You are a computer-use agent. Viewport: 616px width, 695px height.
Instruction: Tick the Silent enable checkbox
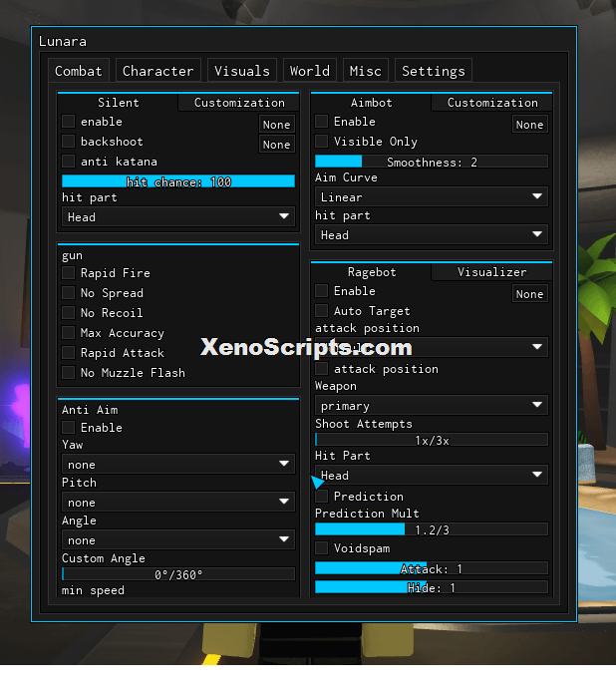[68, 121]
